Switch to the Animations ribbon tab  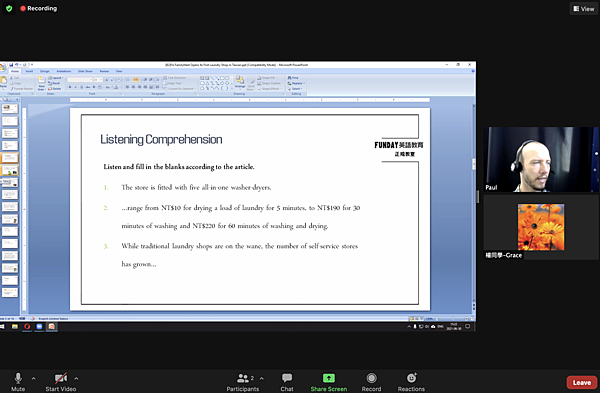tap(64, 71)
